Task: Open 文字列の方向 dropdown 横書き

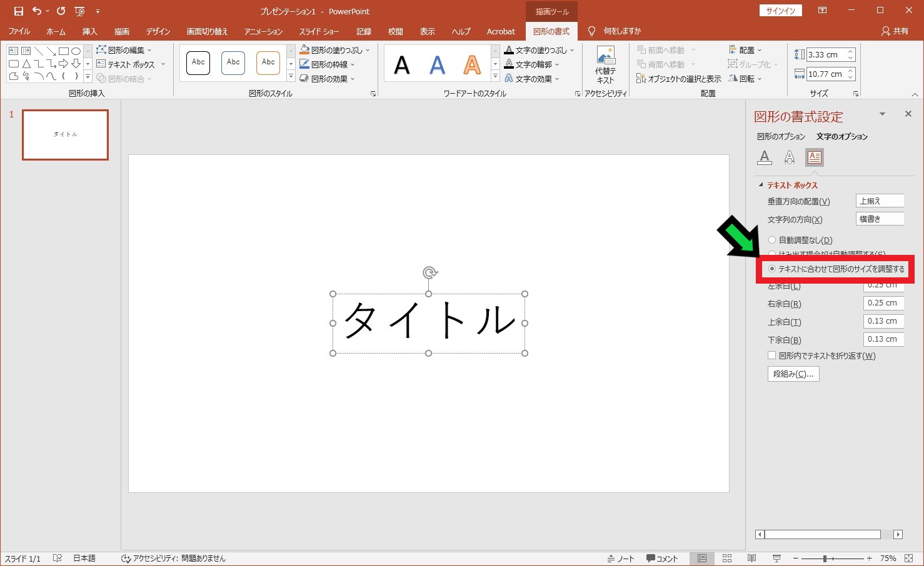Action: click(880, 219)
